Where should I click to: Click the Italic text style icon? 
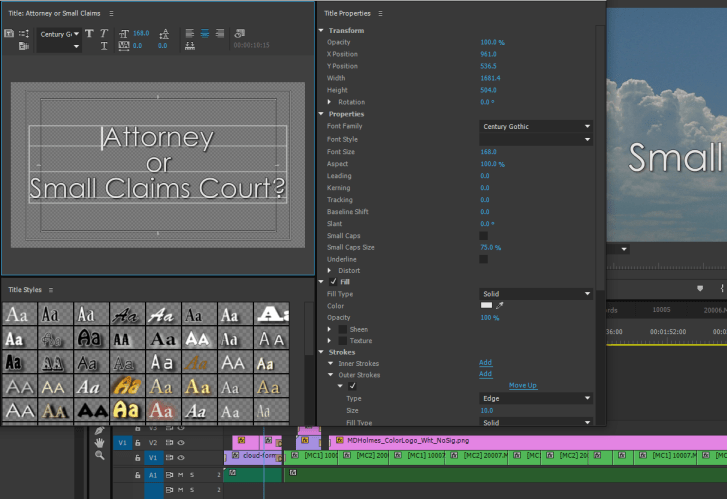104,33
